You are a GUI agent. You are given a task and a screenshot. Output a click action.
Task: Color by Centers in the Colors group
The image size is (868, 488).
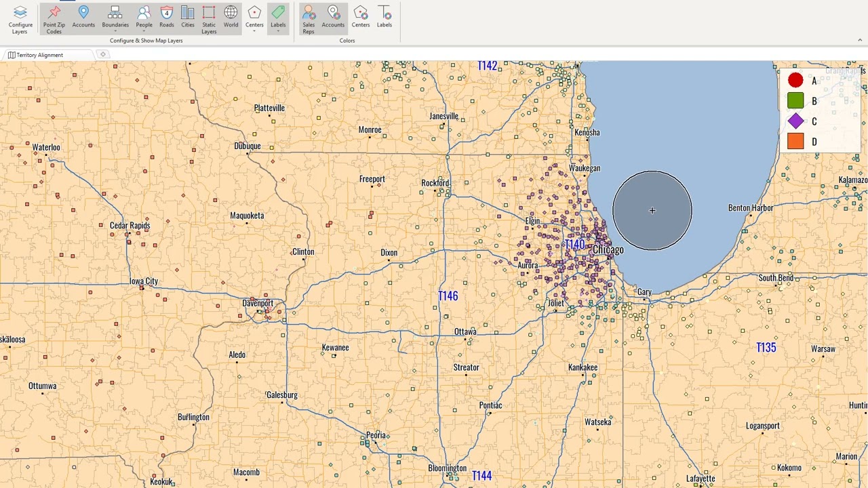point(361,18)
